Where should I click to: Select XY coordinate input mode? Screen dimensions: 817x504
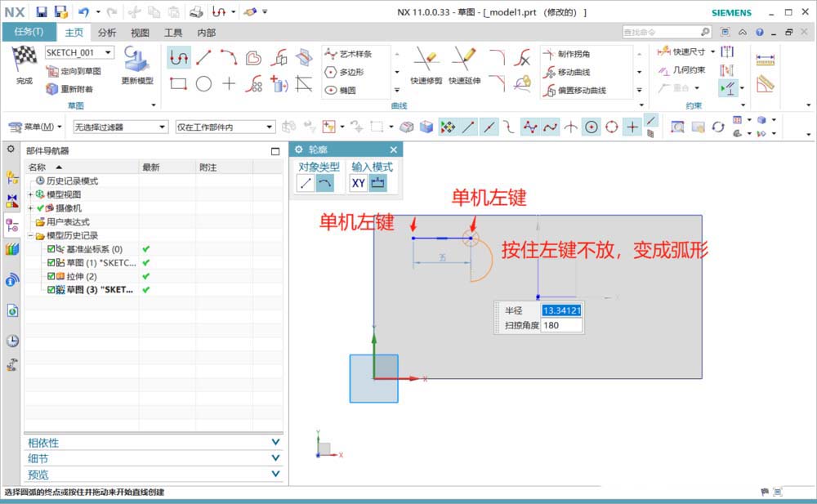point(359,183)
